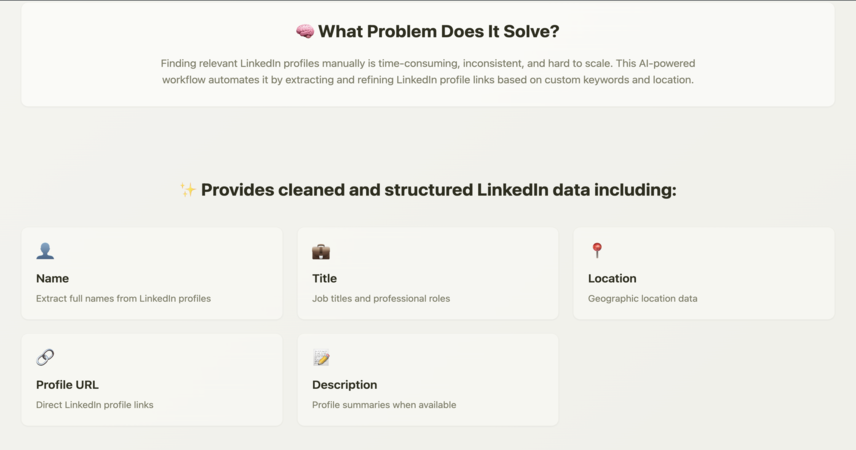Click 'Geographic location data' description text

click(x=643, y=299)
